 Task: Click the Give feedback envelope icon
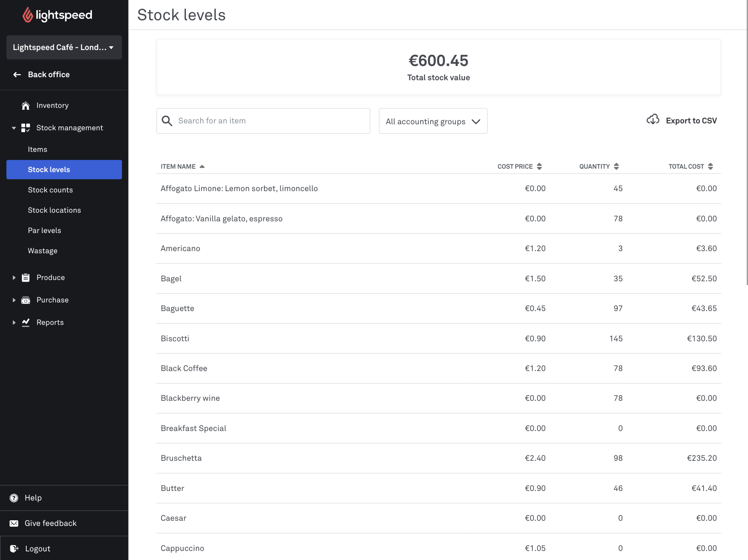pyautogui.click(x=15, y=523)
